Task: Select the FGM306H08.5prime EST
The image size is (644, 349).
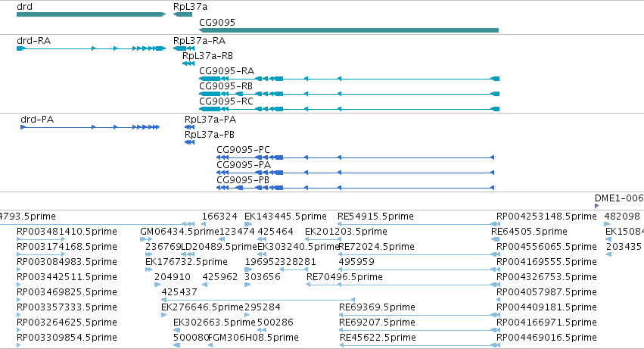Action: [254, 338]
